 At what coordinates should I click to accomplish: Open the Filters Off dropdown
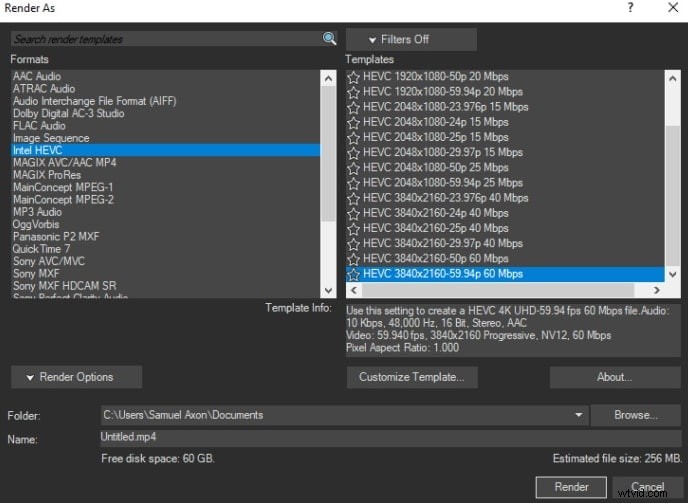pos(411,40)
